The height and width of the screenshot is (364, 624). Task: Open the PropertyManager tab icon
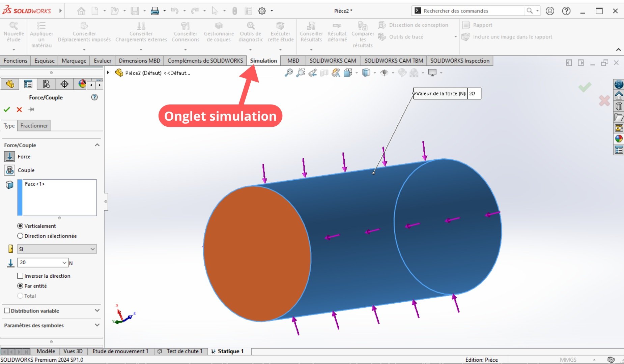point(28,84)
